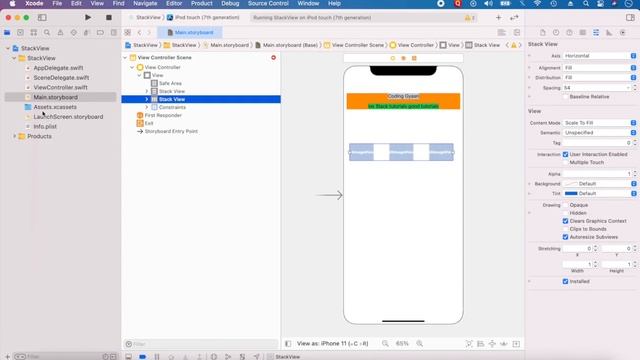The image size is (640, 360).
Task: Run the project with the Play button
Action: tap(88, 18)
